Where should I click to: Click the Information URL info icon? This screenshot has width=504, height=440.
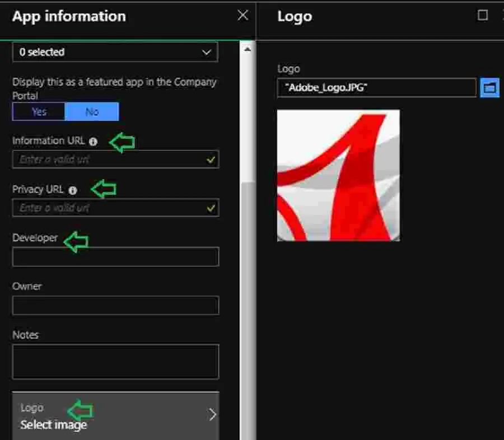[93, 142]
